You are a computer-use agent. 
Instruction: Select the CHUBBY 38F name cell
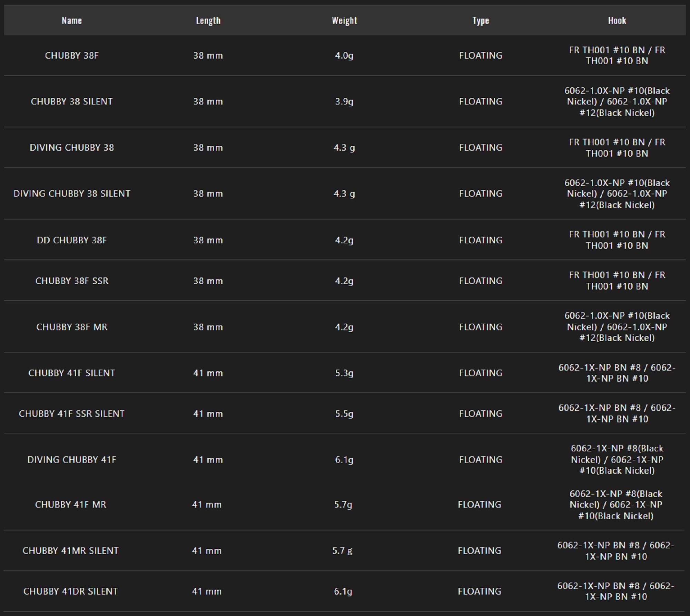click(72, 56)
